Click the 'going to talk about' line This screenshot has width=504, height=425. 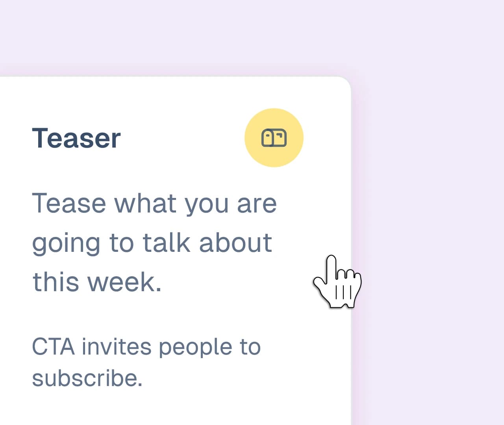tap(152, 243)
